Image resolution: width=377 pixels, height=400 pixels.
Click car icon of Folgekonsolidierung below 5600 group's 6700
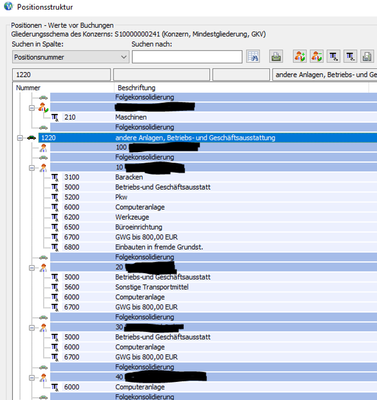click(x=43, y=318)
